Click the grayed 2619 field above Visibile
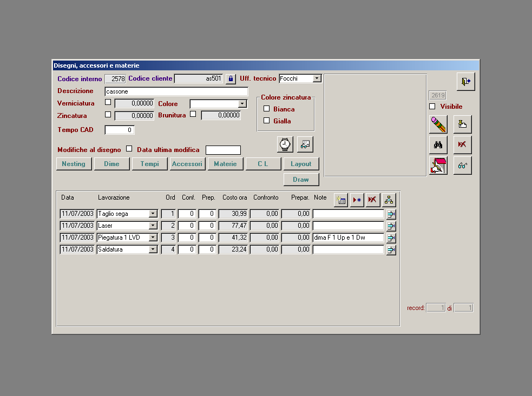The image size is (532, 396). coord(438,95)
